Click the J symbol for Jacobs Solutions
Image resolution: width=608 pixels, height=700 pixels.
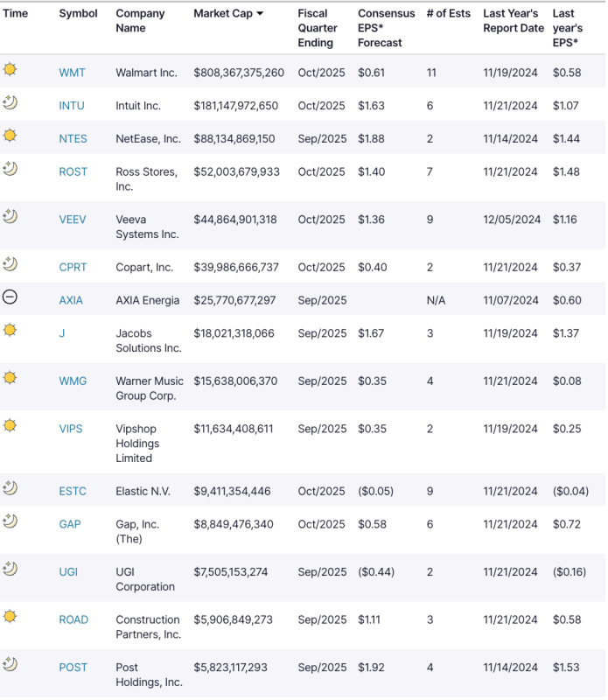tap(62, 333)
